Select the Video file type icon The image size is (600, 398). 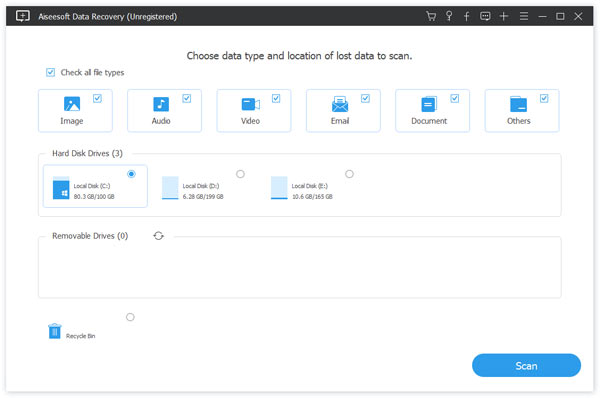click(251, 104)
